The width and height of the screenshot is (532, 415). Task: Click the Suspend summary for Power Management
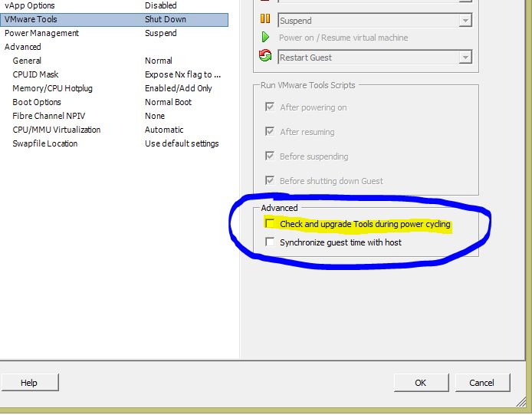160,33
